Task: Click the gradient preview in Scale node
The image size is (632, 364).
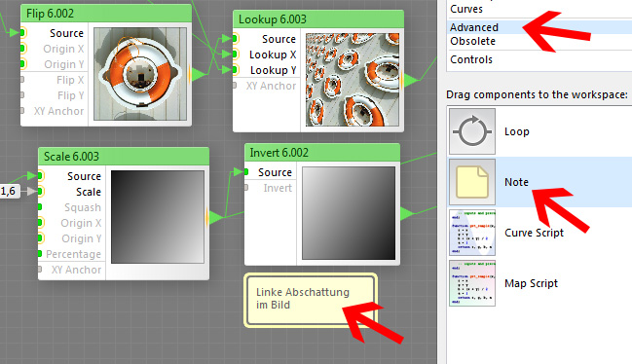Action: click(158, 217)
